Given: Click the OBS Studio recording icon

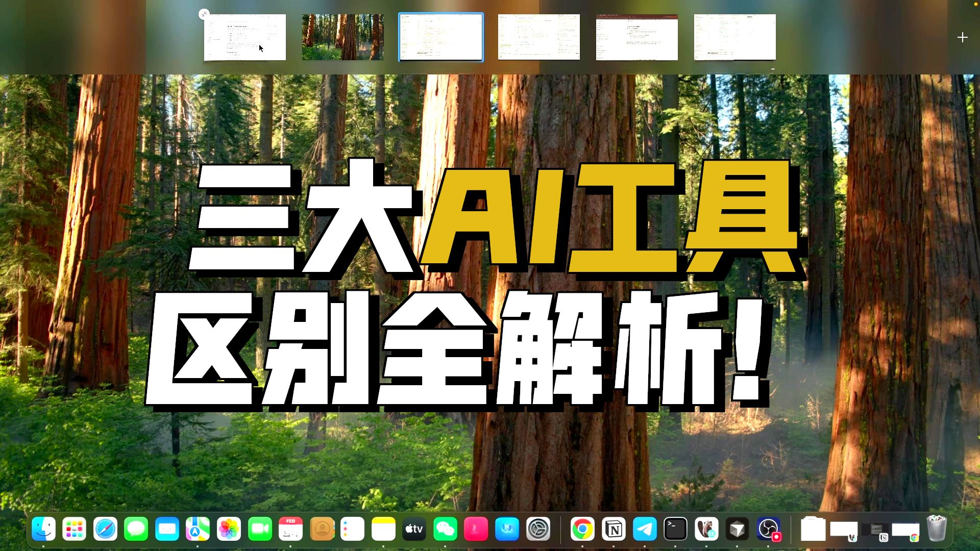Looking at the screenshot, I should point(769,530).
